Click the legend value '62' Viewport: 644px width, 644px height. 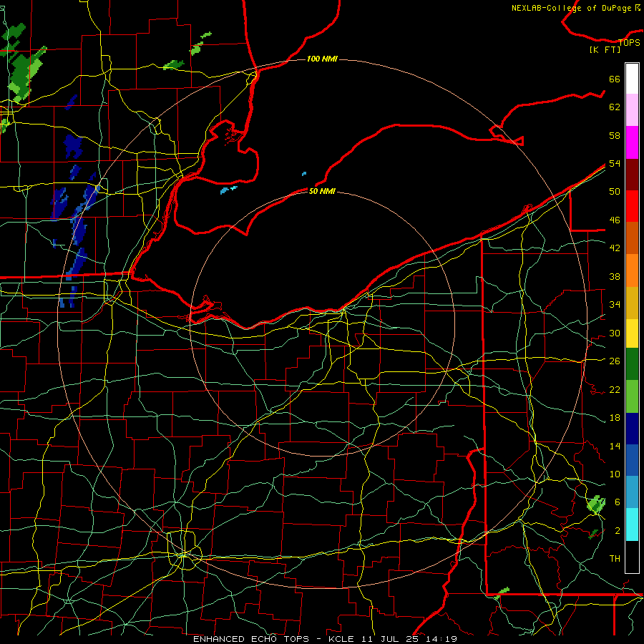[x=615, y=107]
